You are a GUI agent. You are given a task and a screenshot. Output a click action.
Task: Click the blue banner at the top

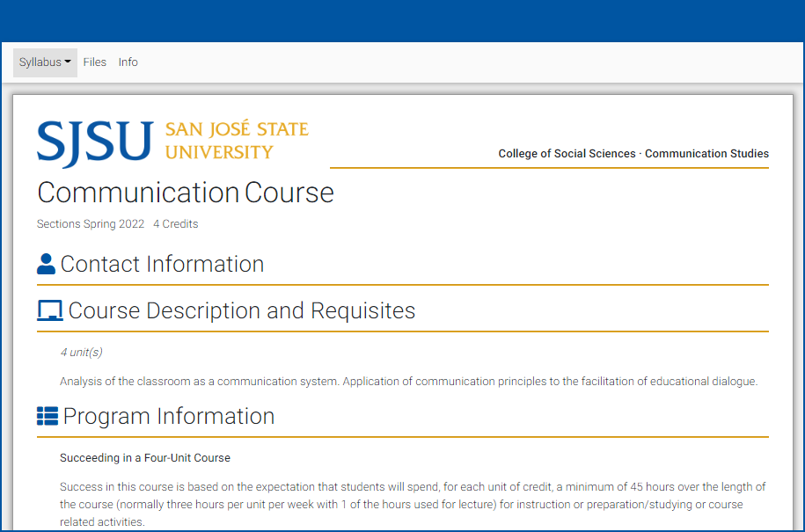(402, 19)
